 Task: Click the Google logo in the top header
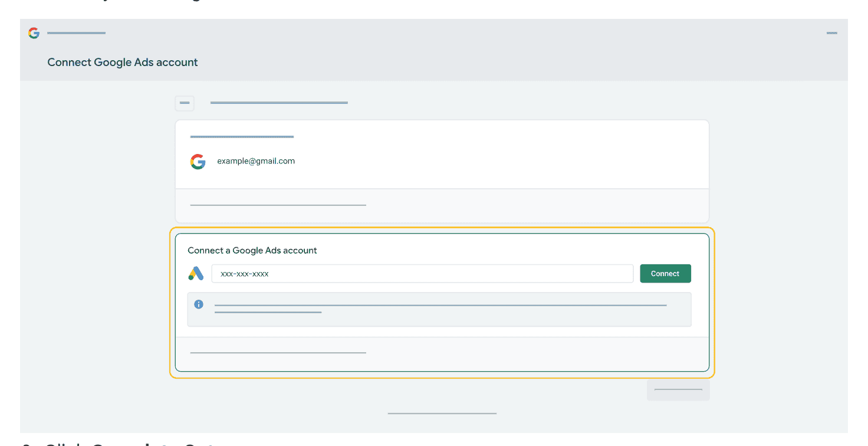pyautogui.click(x=34, y=33)
